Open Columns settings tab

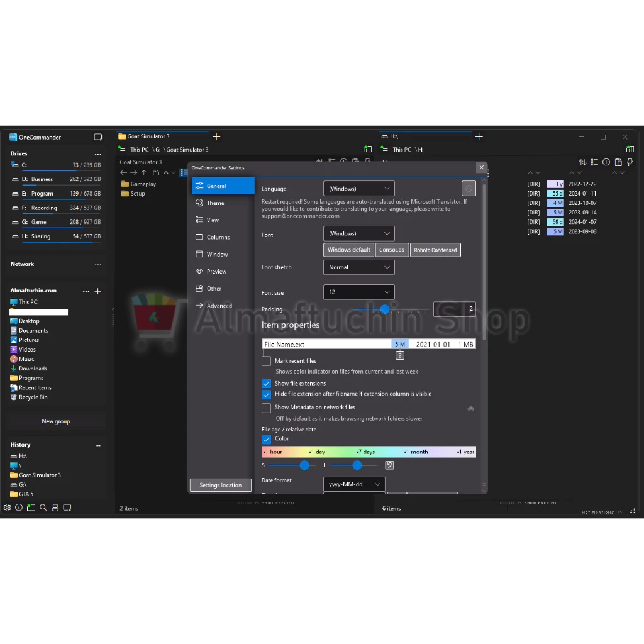click(223, 237)
